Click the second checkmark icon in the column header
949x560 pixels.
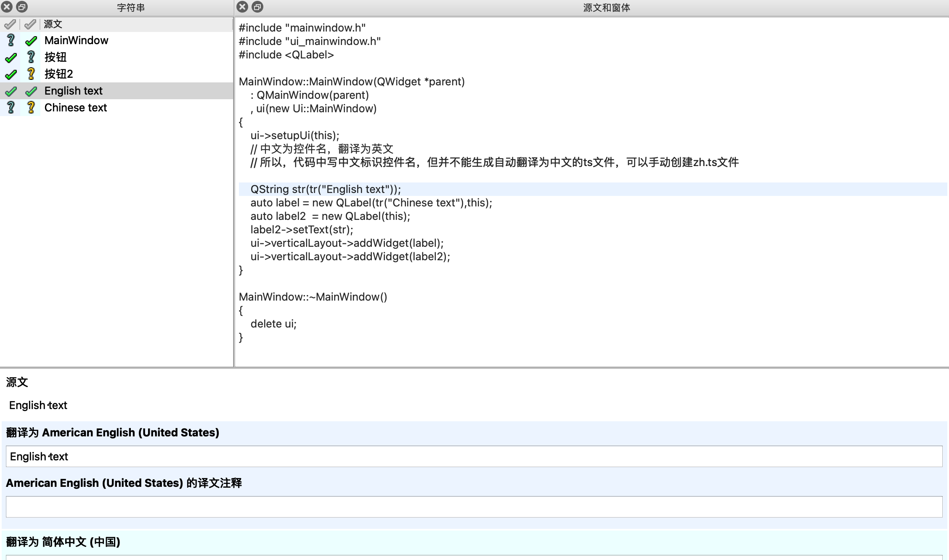point(29,24)
